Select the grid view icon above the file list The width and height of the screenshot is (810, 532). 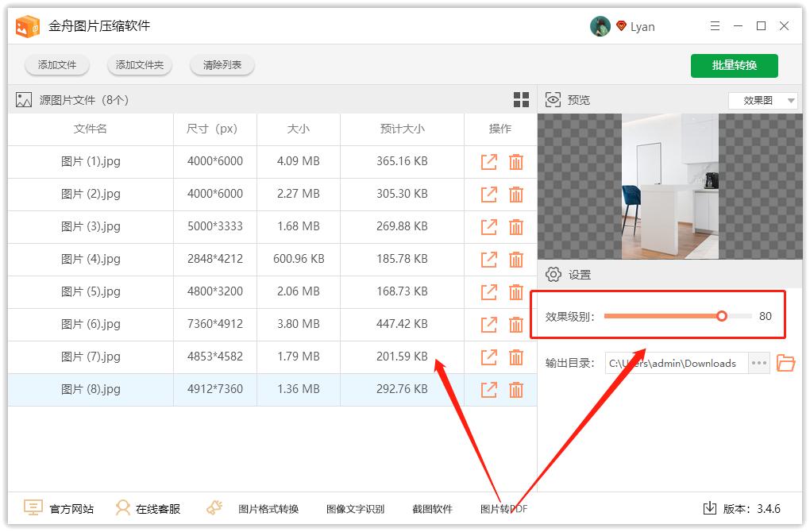521,99
